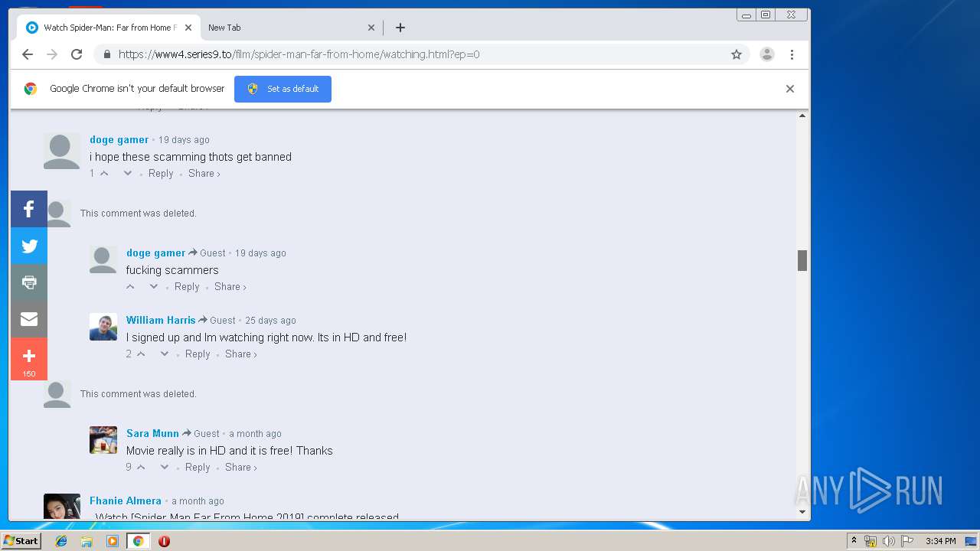
Task: Upvote Sara Munn's comment
Action: pos(141,468)
